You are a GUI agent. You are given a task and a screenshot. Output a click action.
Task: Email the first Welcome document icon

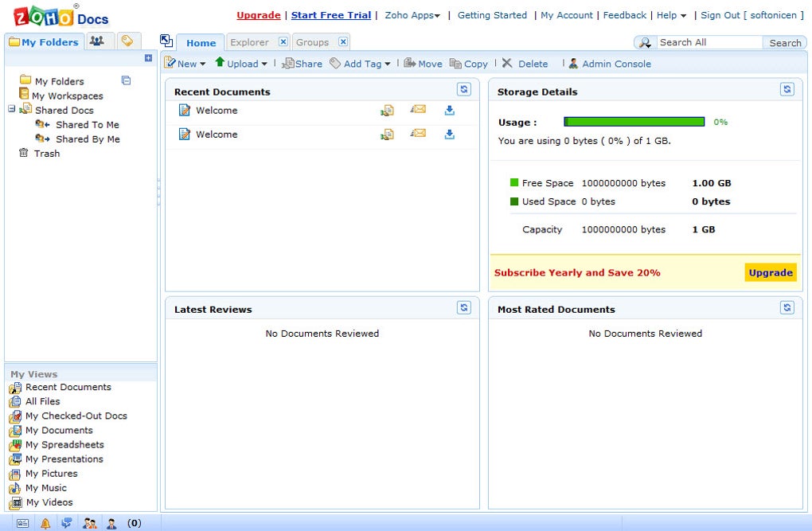coord(418,109)
